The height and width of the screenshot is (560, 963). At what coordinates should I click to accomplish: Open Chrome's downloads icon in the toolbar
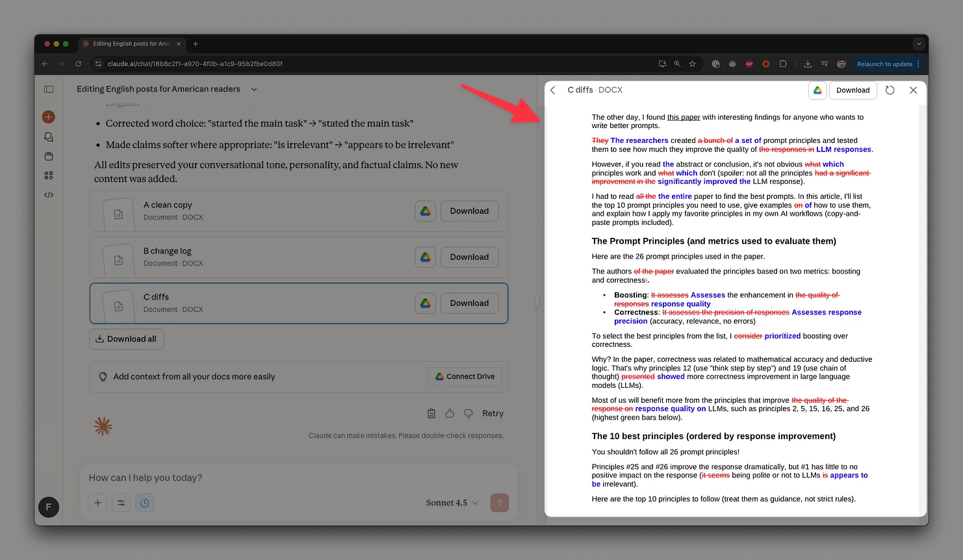[x=808, y=64]
